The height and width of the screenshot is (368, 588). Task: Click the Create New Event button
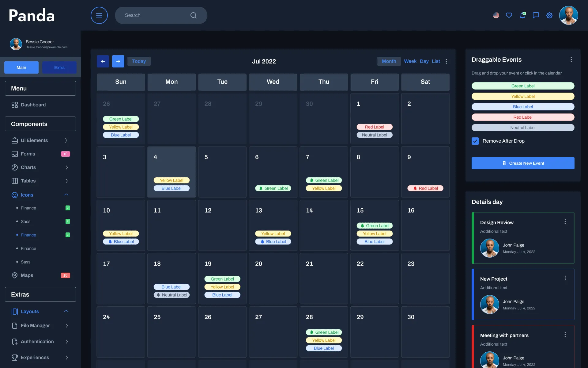(x=523, y=163)
